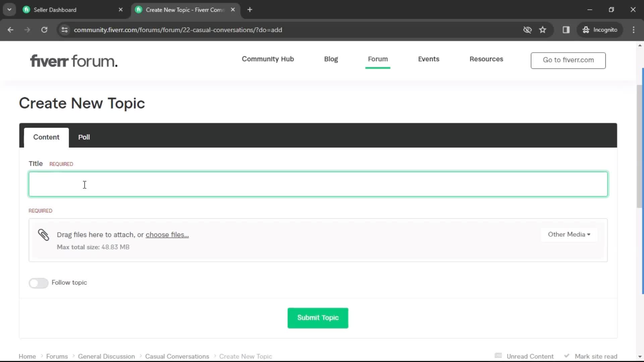Open the Community Hub menu item
644x362 pixels.
click(268, 59)
